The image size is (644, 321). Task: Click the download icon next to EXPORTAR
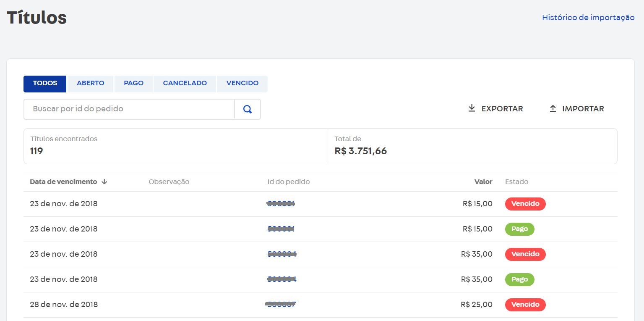[x=472, y=108]
